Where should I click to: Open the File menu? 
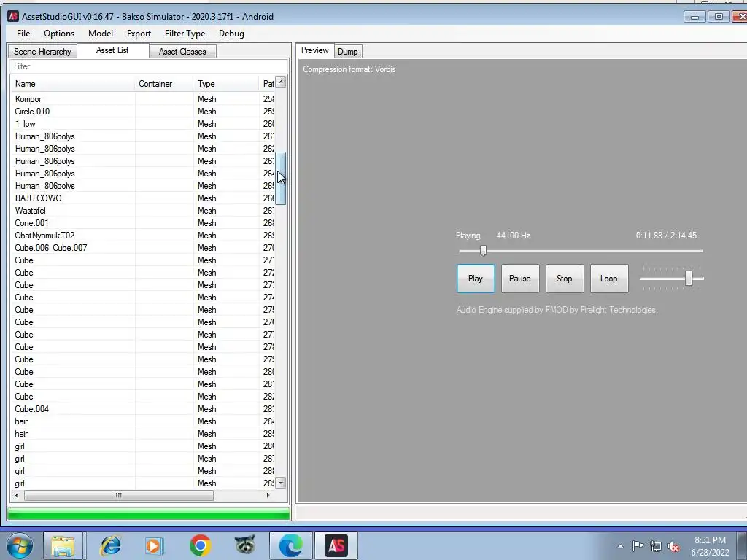[x=23, y=34]
